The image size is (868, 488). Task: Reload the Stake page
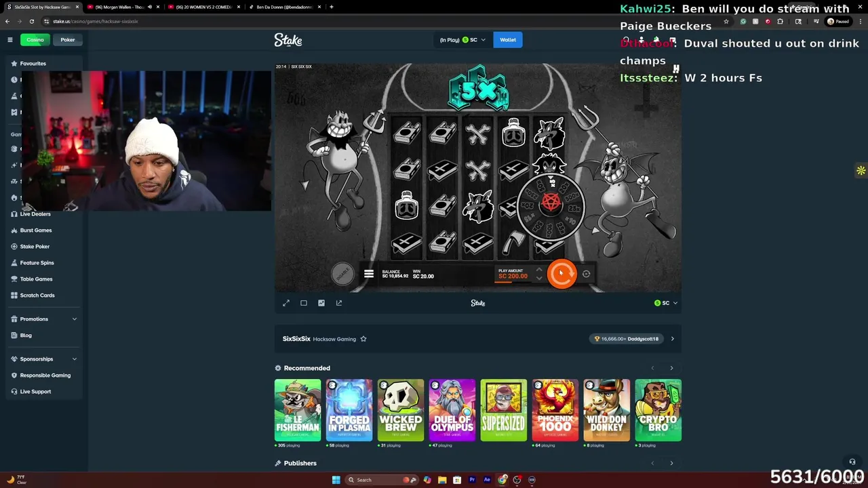click(x=31, y=21)
